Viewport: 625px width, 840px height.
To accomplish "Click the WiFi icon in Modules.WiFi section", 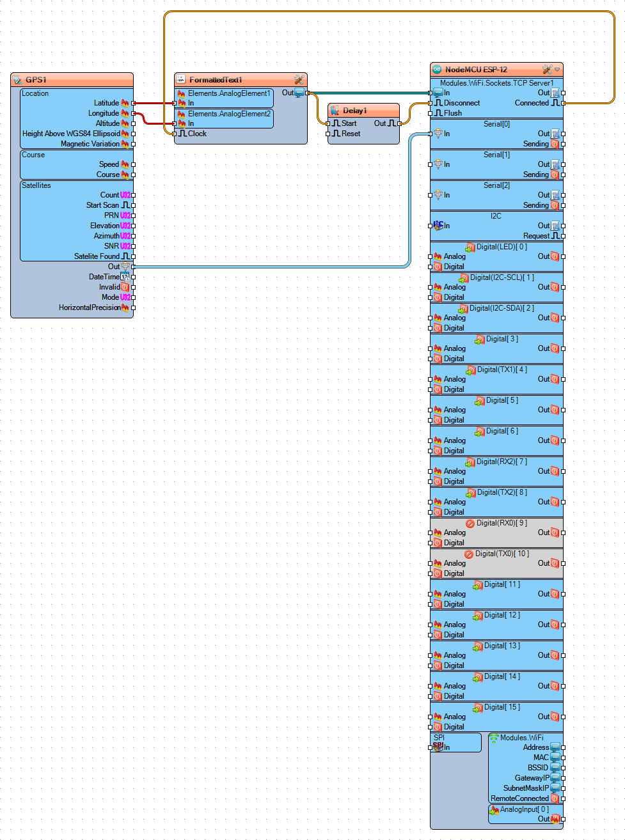I will (x=493, y=737).
